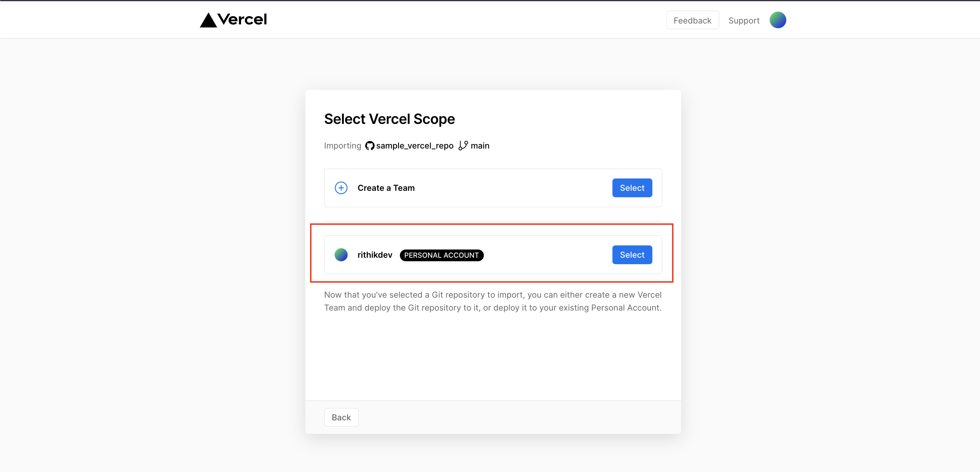Click the main branch name
980x472 pixels.
pyautogui.click(x=480, y=146)
